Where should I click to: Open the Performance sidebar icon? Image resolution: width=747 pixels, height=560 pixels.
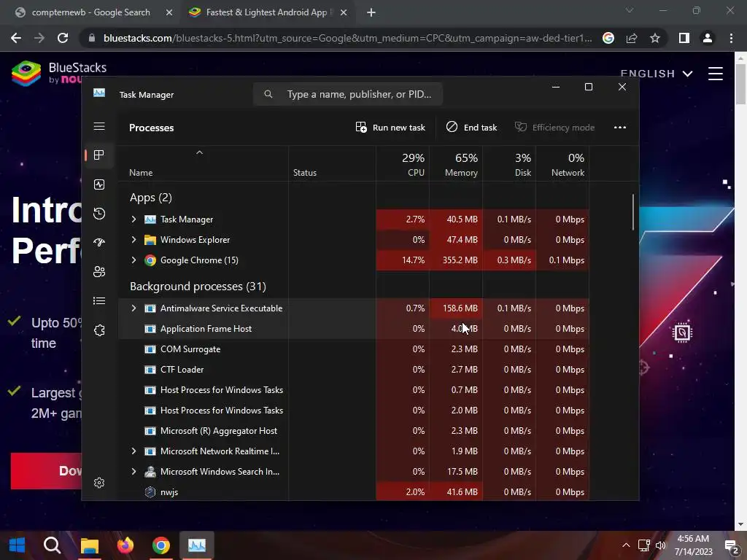coord(99,184)
